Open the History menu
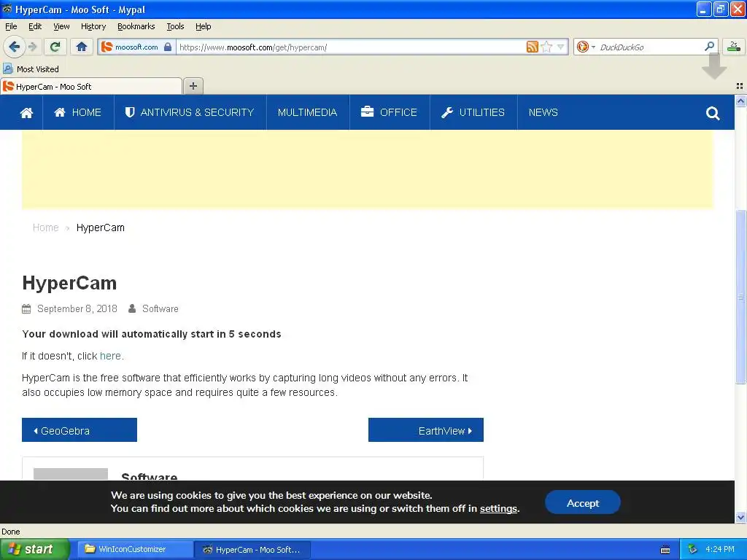Viewport: 747px width, 560px height. (93, 26)
